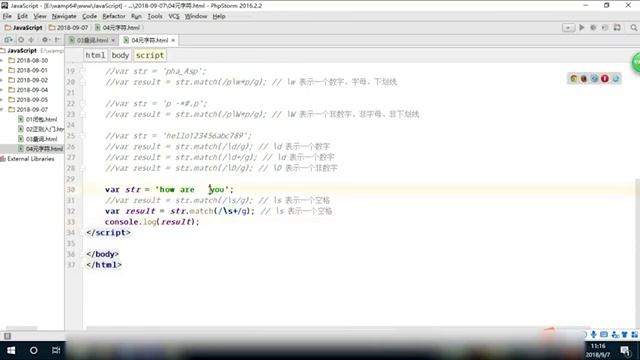Click the microphone icon in IME tray
Viewport: 640px width, 360px height.
tap(593, 334)
